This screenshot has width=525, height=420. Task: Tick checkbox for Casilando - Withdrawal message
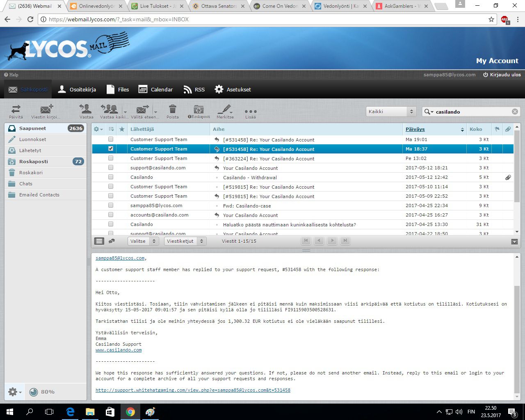[x=111, y=177]
